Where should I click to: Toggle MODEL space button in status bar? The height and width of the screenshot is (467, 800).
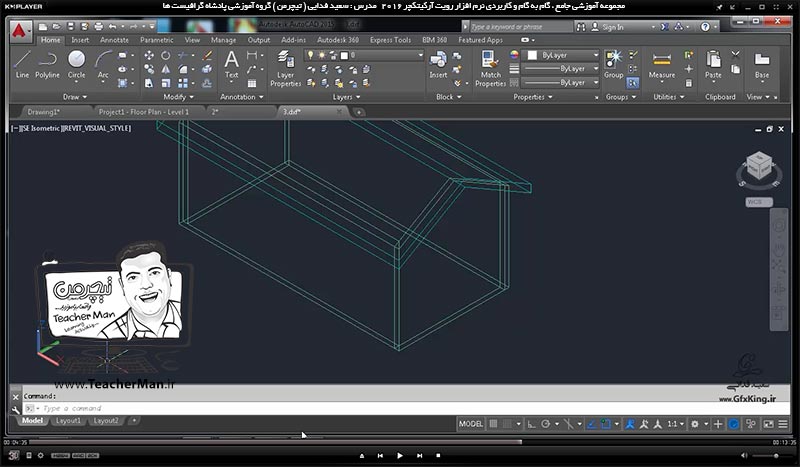470,424
